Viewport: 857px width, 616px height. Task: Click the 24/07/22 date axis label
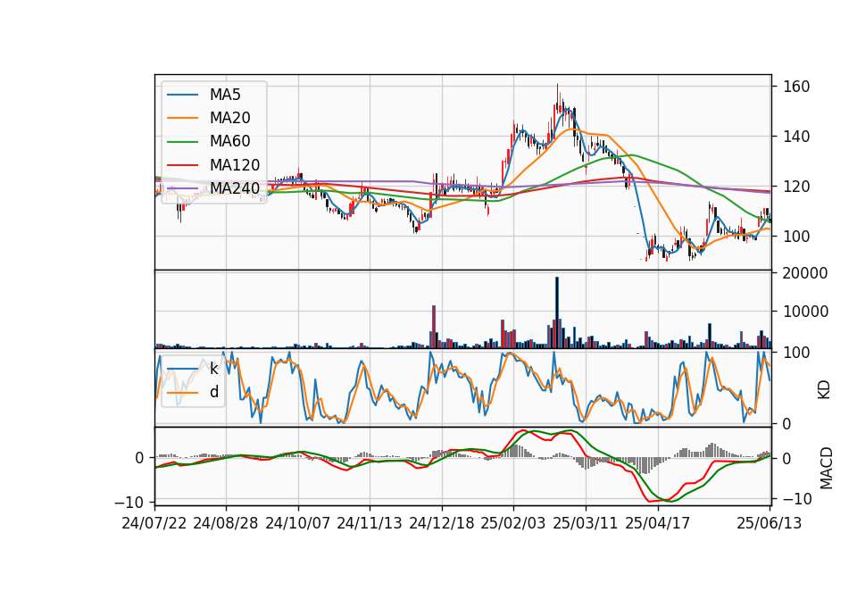154,523
